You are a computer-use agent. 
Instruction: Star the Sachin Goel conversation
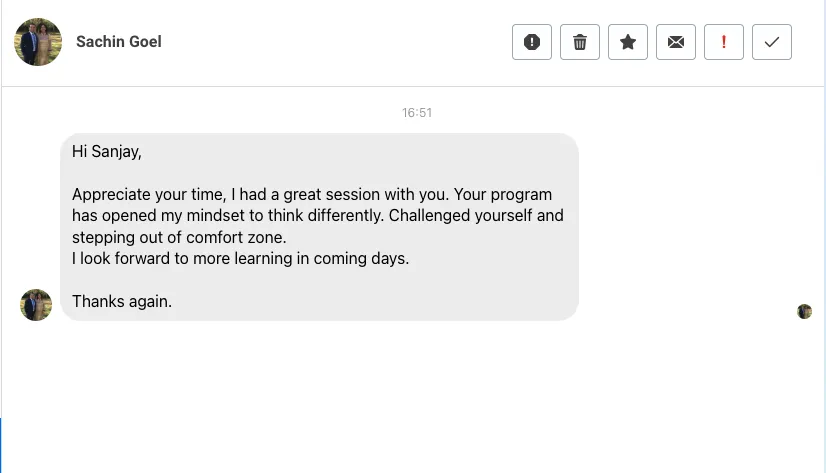click(x=627, y=42)
